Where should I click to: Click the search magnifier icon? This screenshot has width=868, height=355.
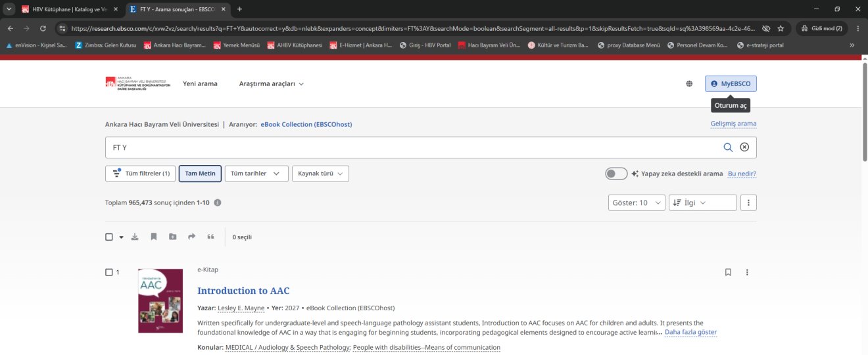728,147
